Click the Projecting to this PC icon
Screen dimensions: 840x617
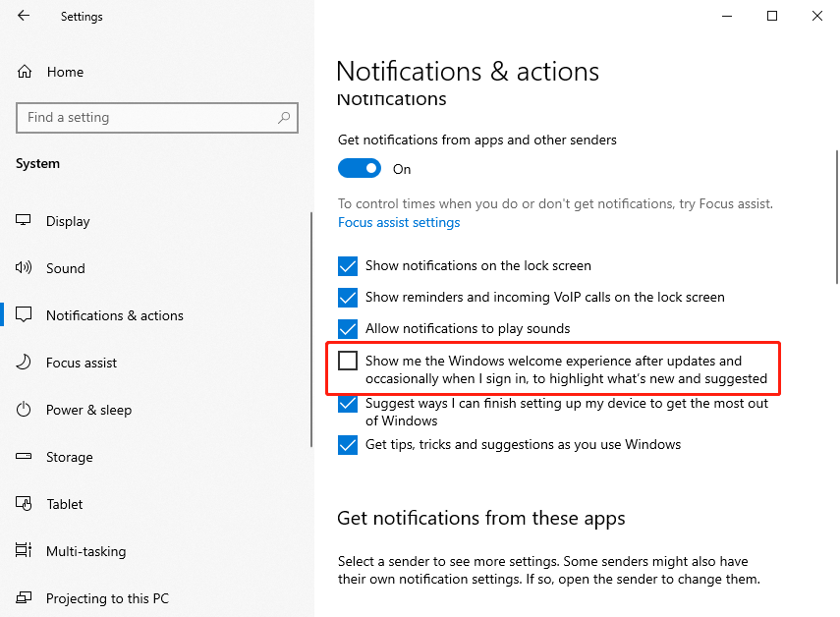point(23,598)
